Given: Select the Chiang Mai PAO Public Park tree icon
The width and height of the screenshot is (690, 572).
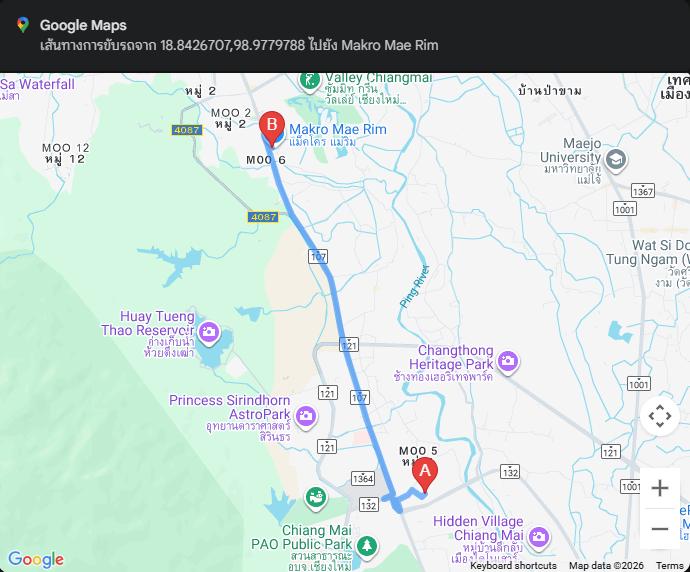Looking at the screenshot, I should click(x=367, y=546).
